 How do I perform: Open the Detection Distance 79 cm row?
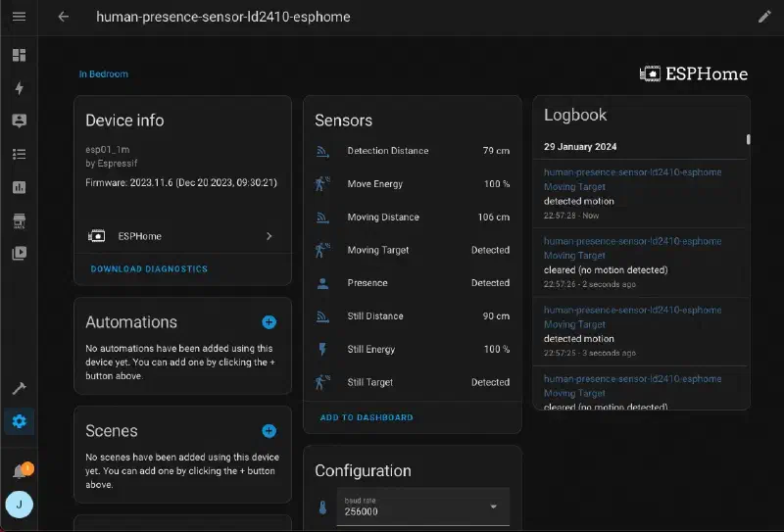pyautogui.click(x=413, y=151)
